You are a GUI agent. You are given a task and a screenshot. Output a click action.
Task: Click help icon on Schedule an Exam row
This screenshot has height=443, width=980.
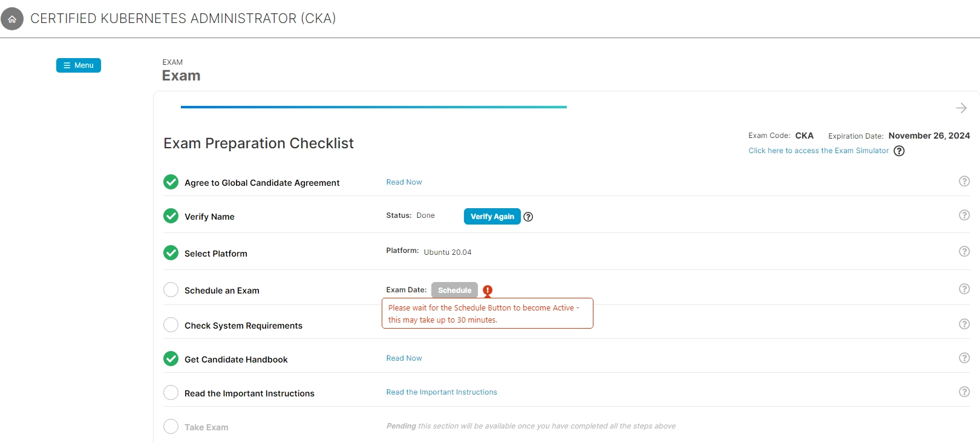964,289
